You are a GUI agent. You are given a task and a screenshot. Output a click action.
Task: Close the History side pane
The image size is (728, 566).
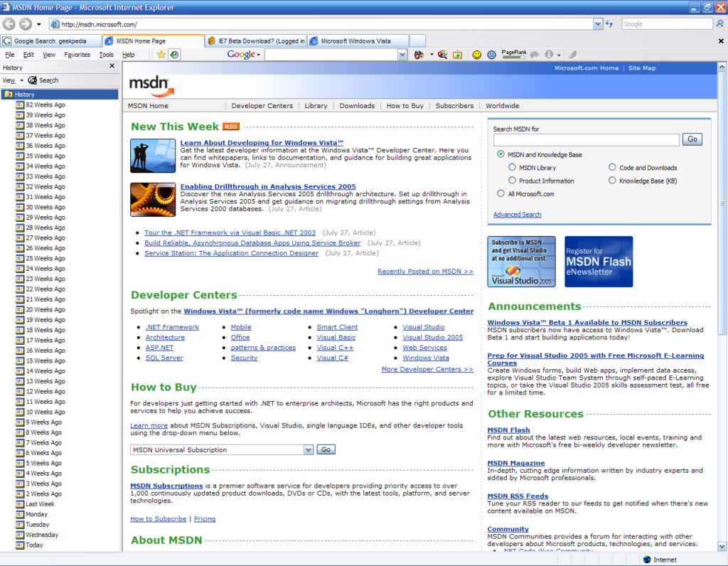(x=112, y=66)
